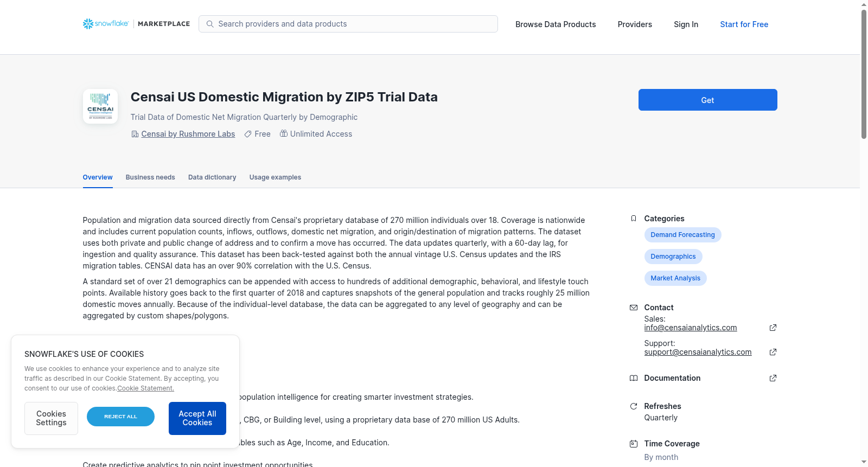
Task: Email support@censaianalytics.com
Action: (698, 352)
